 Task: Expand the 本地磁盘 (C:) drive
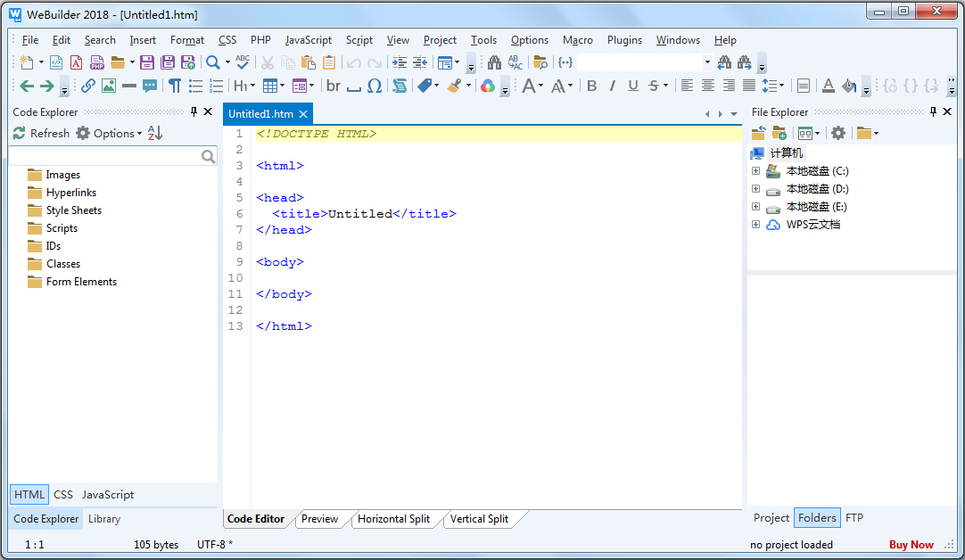pos(755,170)
